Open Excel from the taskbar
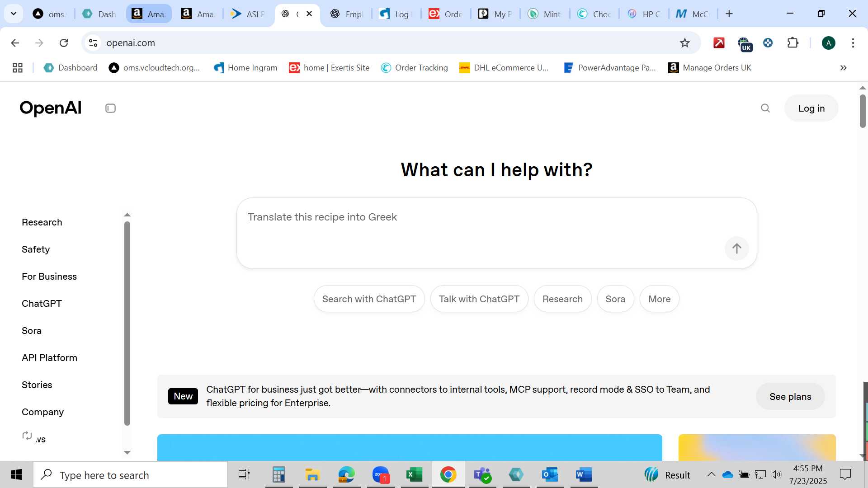 tap(414, 474)
